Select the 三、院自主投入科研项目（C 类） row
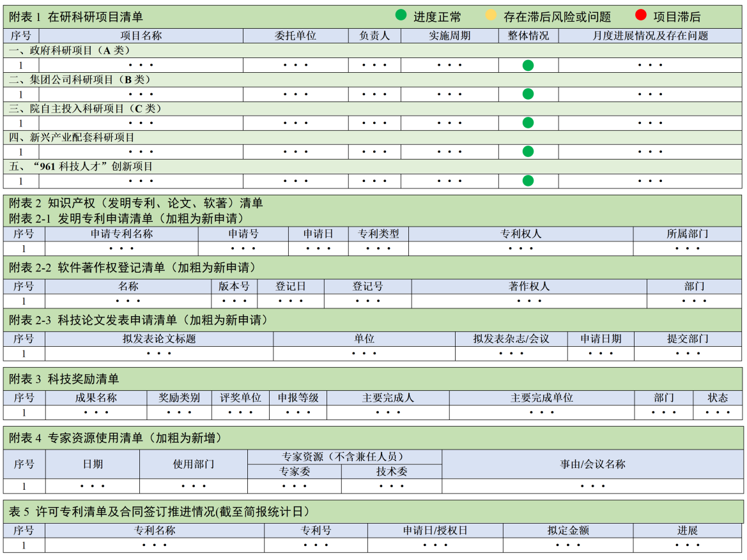The height and width of the screenshot is (560, 747). pos(373,109)
